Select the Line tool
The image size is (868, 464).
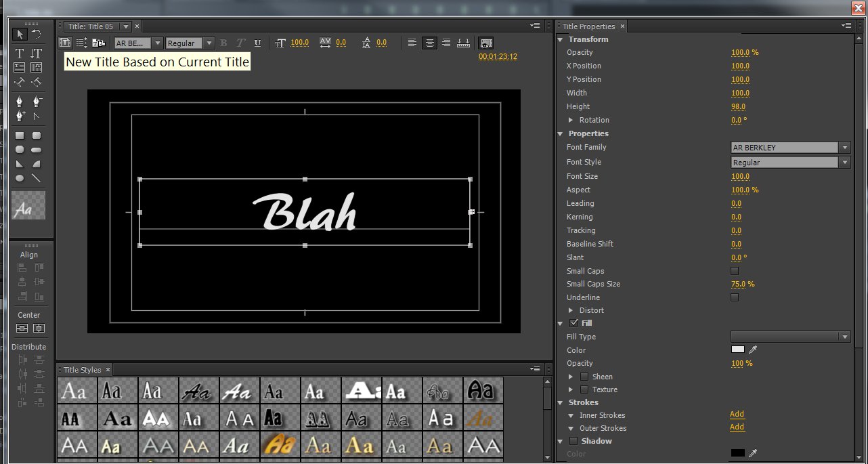pos(37,178)
